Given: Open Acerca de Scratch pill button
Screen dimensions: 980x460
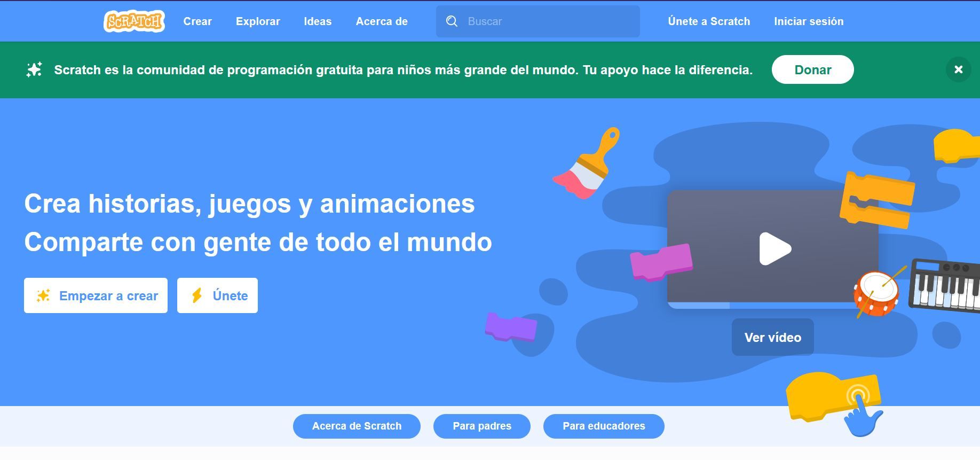Looking at the screenshot, I should click(357, 426).
